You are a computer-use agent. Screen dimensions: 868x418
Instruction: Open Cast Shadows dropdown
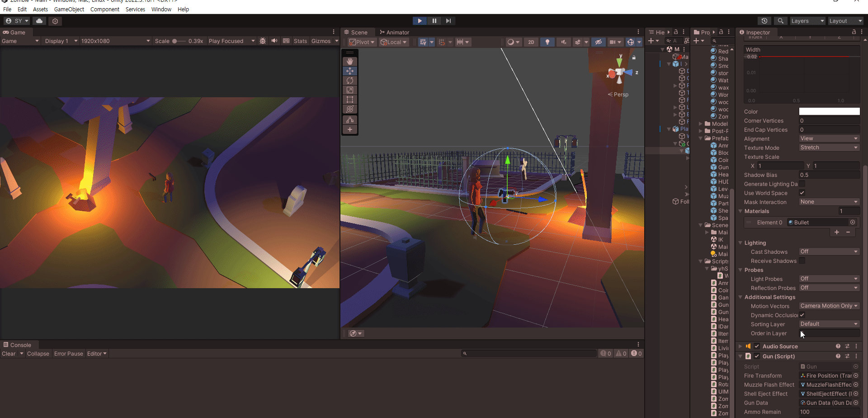point(829,252)
